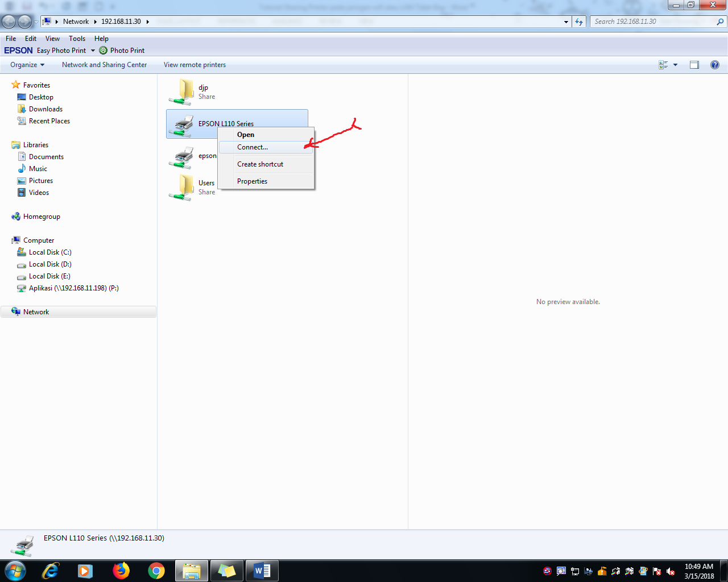Click Network in the address breadcrumb
This screenshot has width=728, height=582.
76,22
